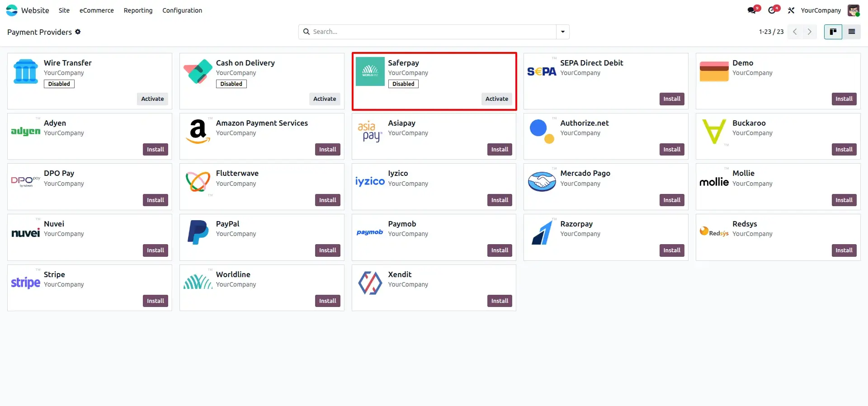The height and width of the screenshot is (406, 868).
Task: Click the 1-23 / 23 pager counter
Action: [x=771, y=32]
